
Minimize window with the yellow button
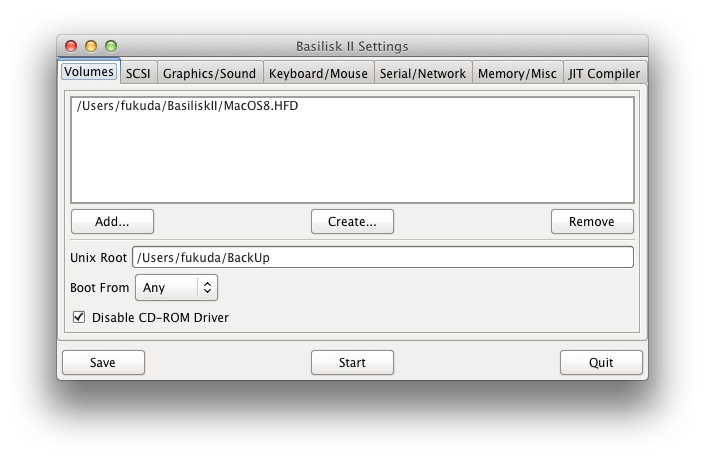(91, 46)
